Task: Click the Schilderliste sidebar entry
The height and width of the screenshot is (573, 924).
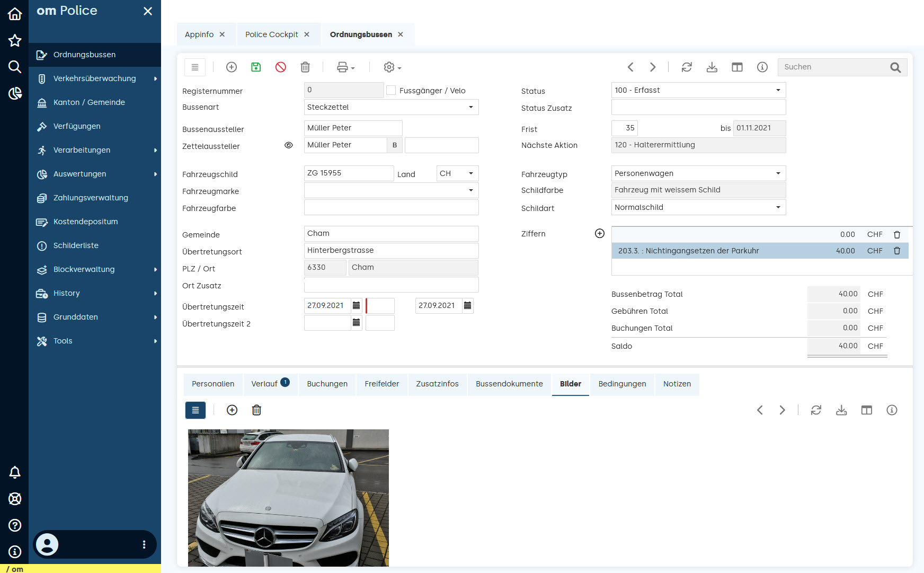Action: tap(76, 245)
